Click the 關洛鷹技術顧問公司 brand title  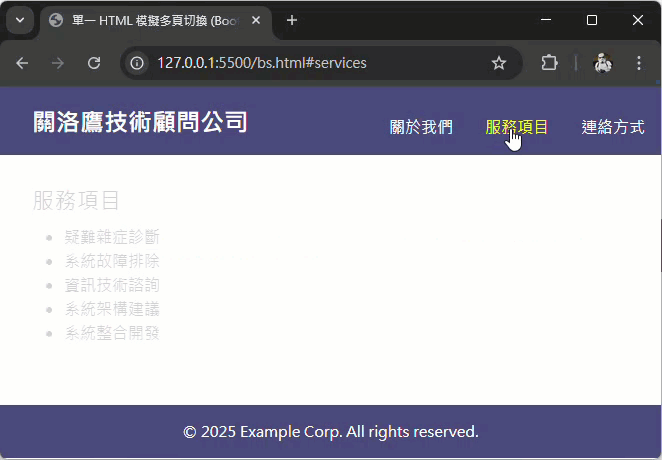(x=140, y=122)
